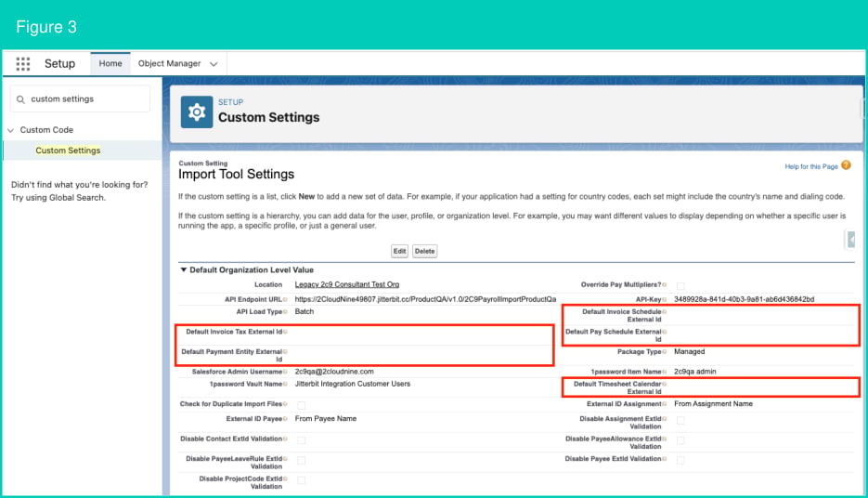Toggle Disable Payee ExtId Validation checkbox
Image resolution: width=868 pixels, height=498 pixels.
[x=680, y=460]
